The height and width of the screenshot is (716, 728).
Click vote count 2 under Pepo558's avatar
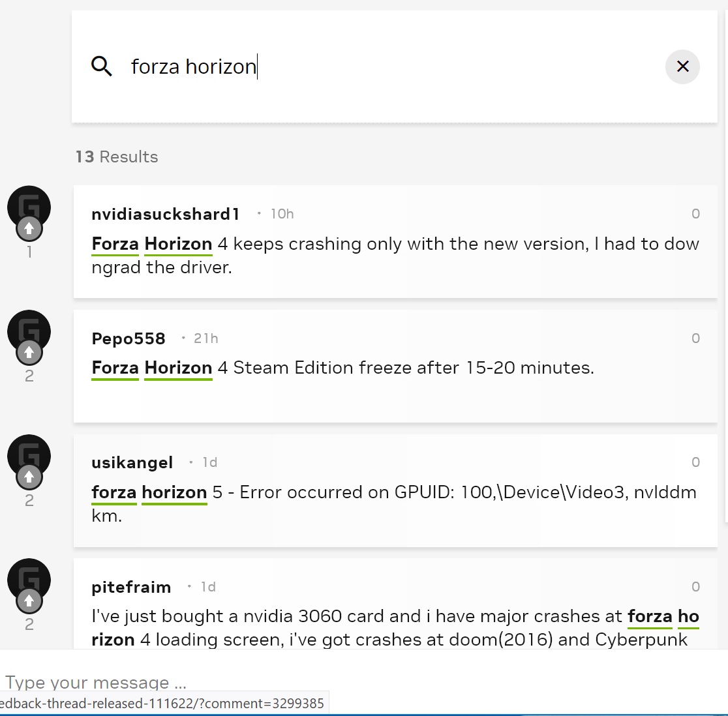pyautogui.click(x=29, y=376)
